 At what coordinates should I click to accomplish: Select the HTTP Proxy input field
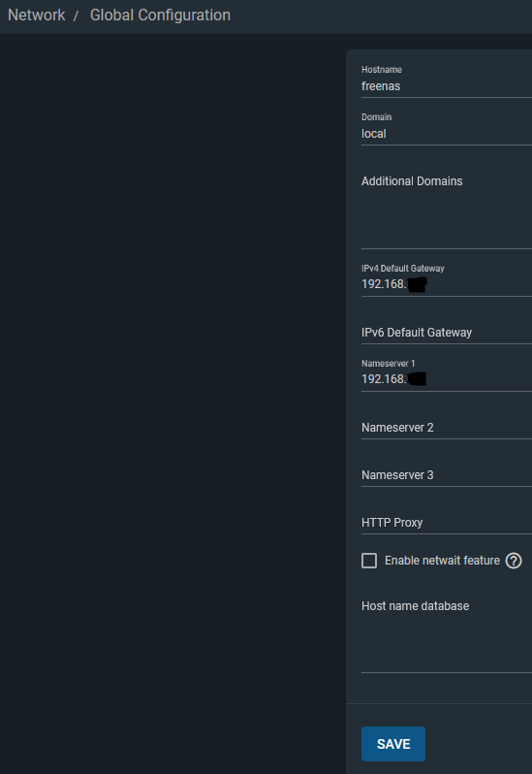(447, 522)
